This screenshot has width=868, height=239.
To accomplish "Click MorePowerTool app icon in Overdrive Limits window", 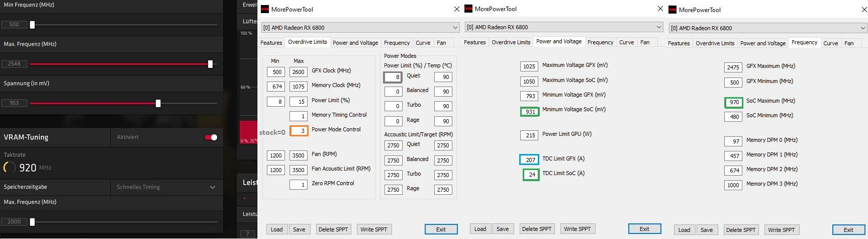I will (x=265, y=9).
